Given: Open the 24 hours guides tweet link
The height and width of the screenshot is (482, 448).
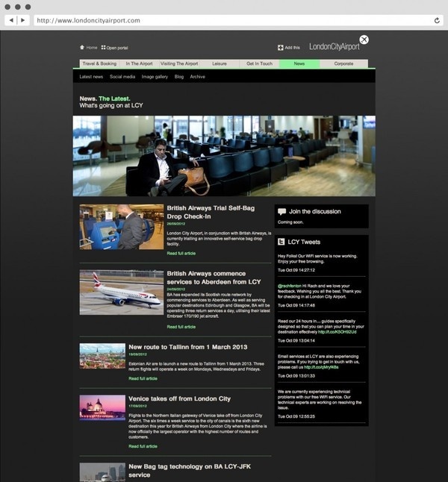Looking at the screenshot, I should click(x=337, y=332).
